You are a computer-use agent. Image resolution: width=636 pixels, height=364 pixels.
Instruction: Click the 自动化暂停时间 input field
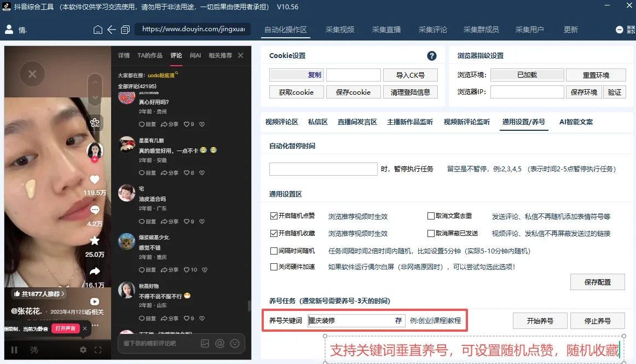pyautogui.click(x=323, y=169)
